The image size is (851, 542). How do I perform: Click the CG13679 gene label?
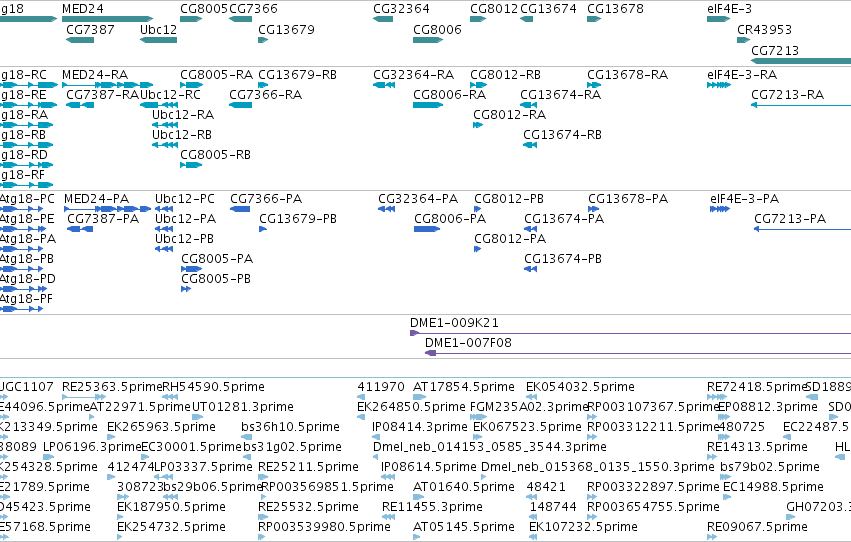coord(286,29)
